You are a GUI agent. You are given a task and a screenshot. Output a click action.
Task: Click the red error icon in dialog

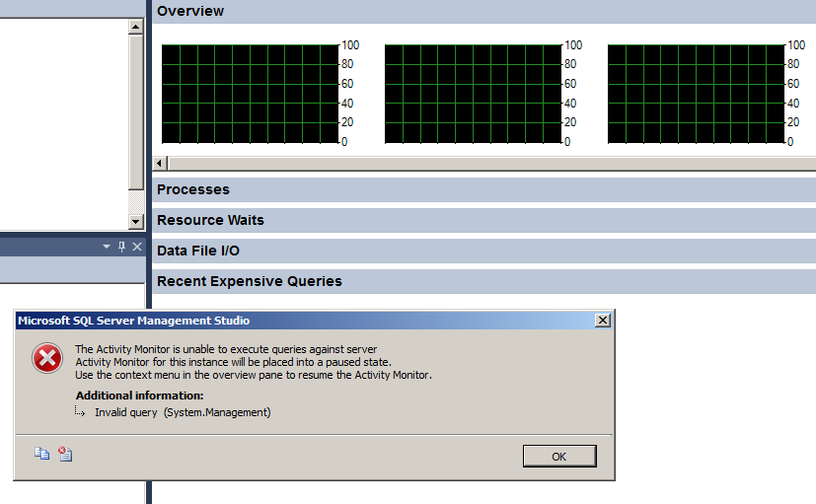(47, 359)
